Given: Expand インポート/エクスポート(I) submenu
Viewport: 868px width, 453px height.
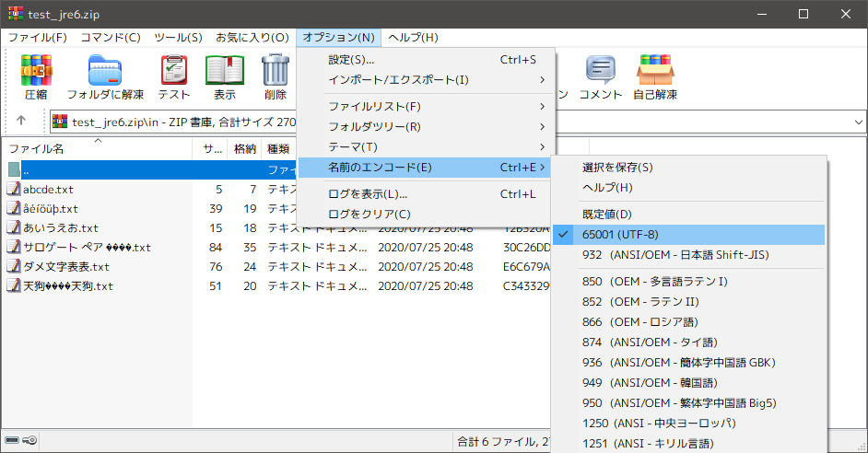Looking at the screenshot, I should coord(425,80).
